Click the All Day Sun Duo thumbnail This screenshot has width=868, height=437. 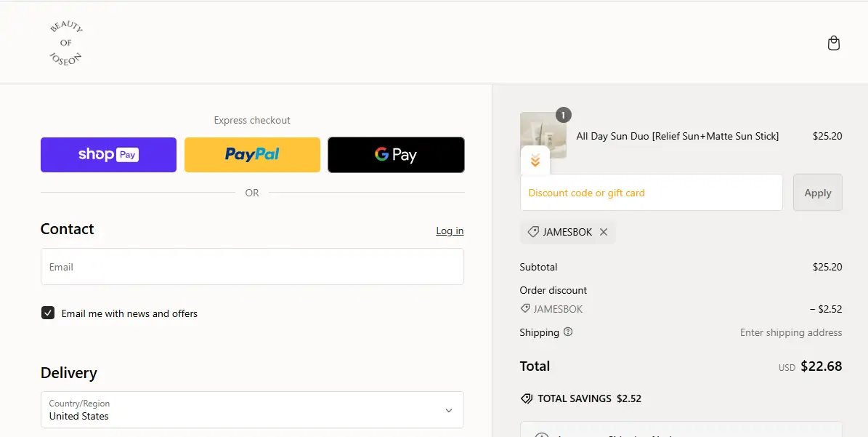click(543, 134)
